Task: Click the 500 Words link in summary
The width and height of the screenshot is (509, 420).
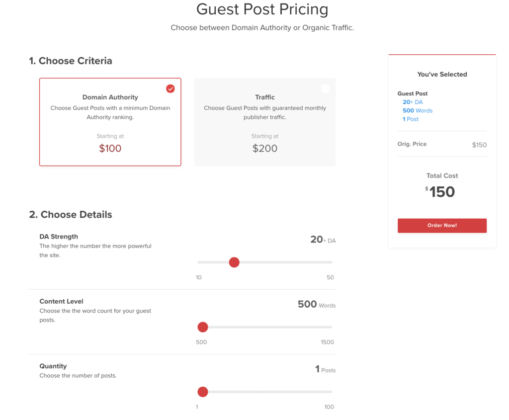Action: [418, 110]
